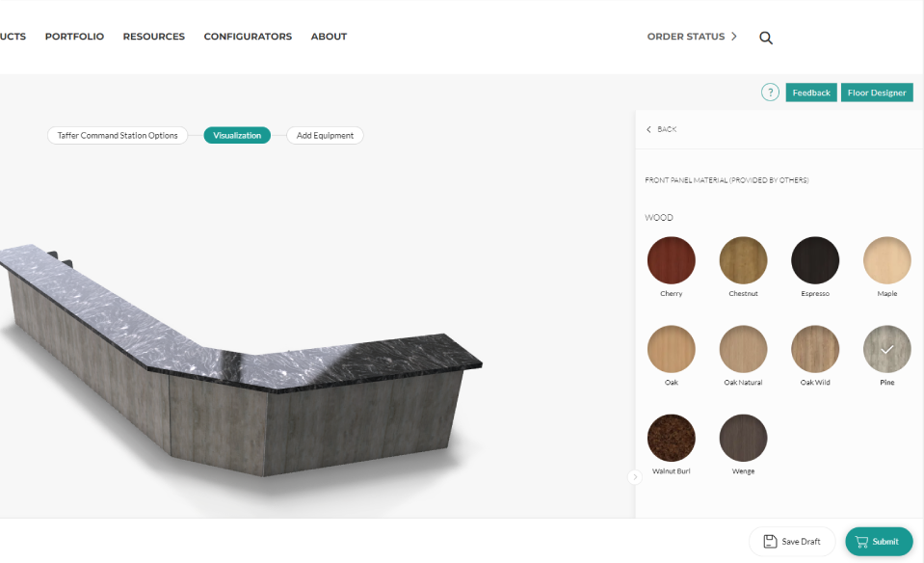This screenshot has width=924, height=563.
Task: Go back using the Back chevron
Action: point(648,129)
